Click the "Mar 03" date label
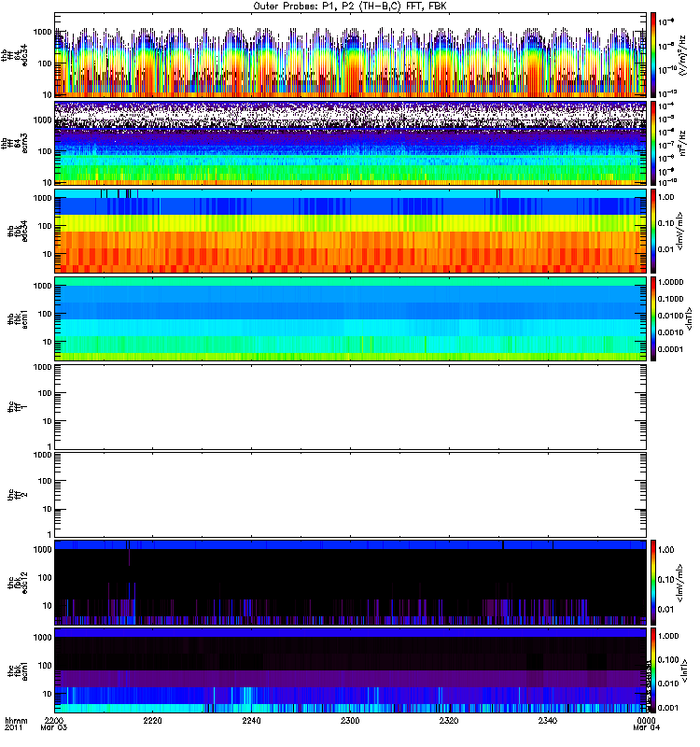The width and height of the screenshot is (700, 747). pos(54,727)
